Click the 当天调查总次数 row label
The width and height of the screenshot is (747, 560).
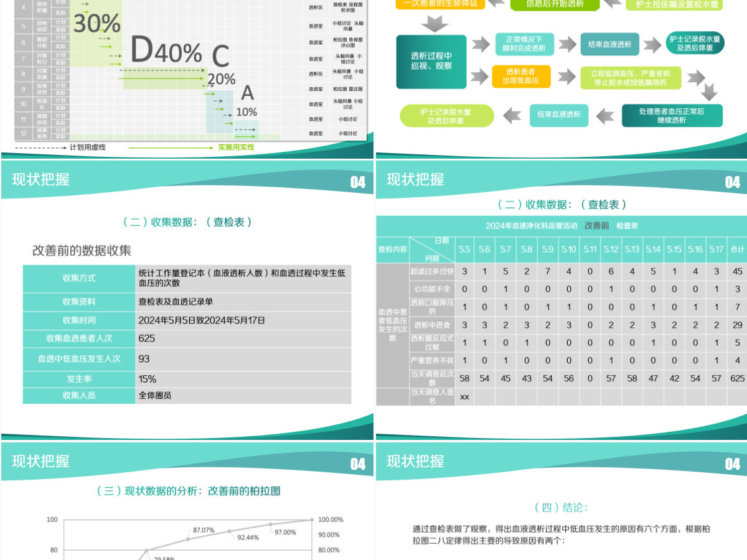click(x=432, y=378)
